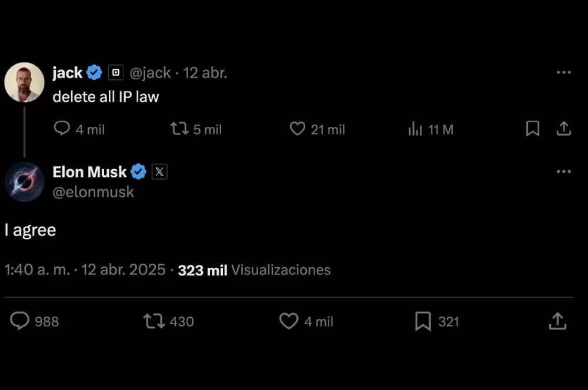Click the square affiliation badge next to jack
The width and height of the screenshot is (588, 390).
tap(116, 73)
